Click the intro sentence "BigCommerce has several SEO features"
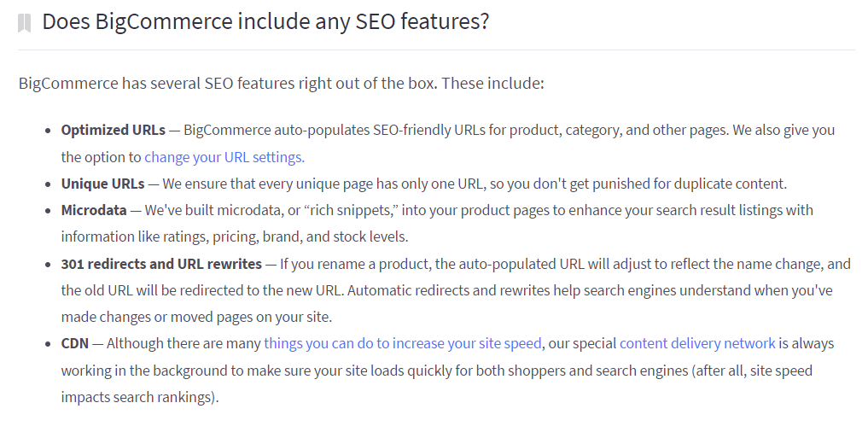868x432 pixels. pyautogui.click(x=157, y=84)
